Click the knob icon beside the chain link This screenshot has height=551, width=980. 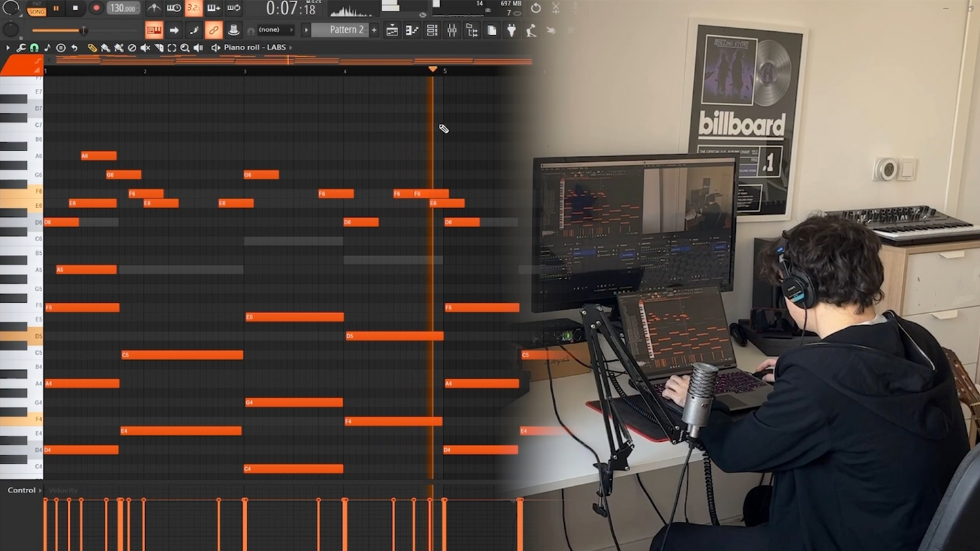(233, 30)
